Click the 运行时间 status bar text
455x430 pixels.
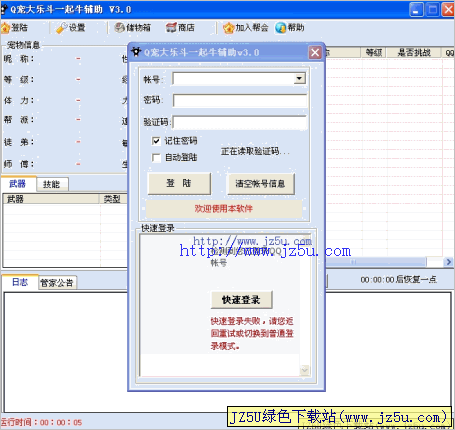(41, 422)
